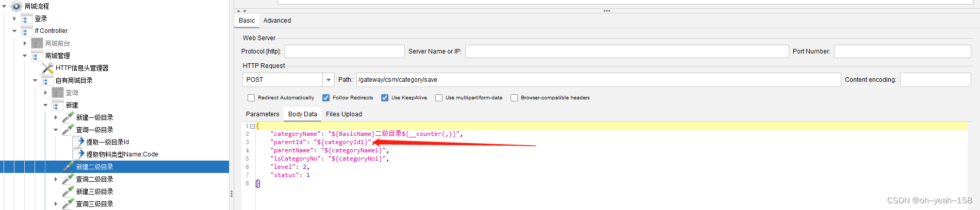The height and width of the screenshot is (210, 980).
Task: Enable Browser-compatible headers
Action: 514,98
